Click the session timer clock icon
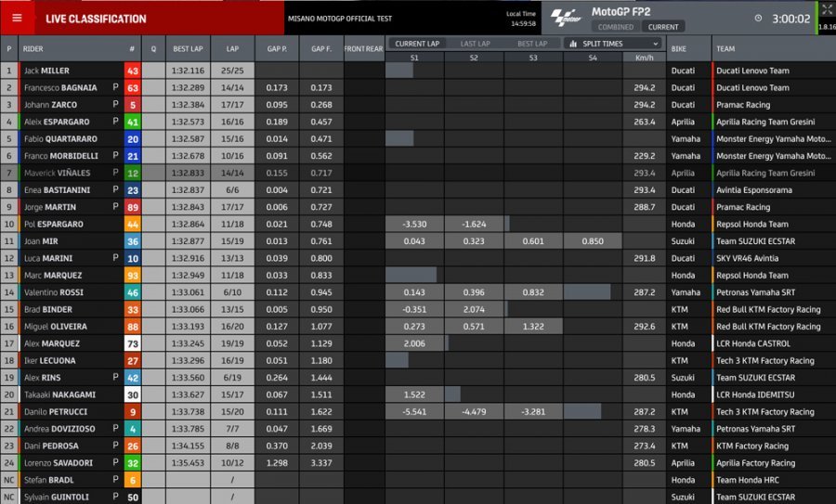This screenshot has width=836, height=504. (x=758, y=18)
